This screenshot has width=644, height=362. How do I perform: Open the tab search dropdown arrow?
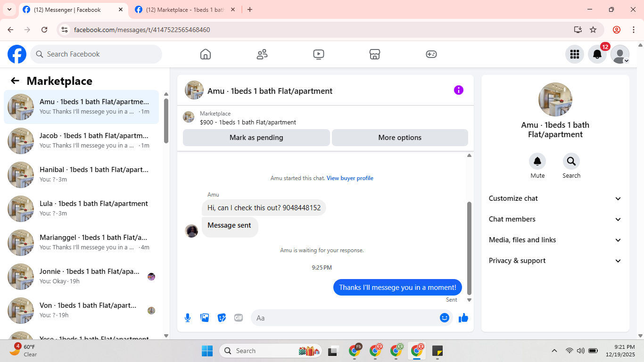tap(9, 9)
